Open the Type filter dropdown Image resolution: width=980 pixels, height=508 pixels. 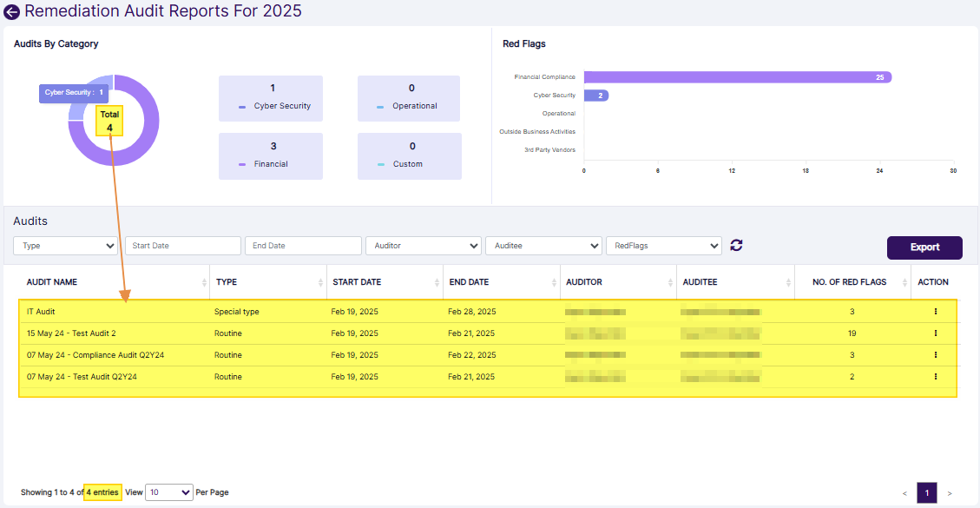[65, 246]
